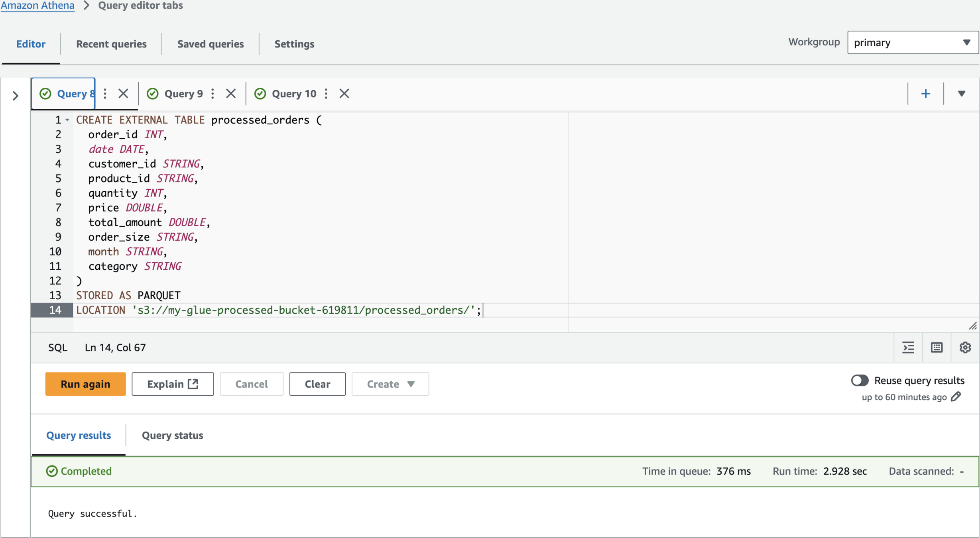Collapse code fold arrow on line 1
Screen dimensions: 980x538
(67, 120)
